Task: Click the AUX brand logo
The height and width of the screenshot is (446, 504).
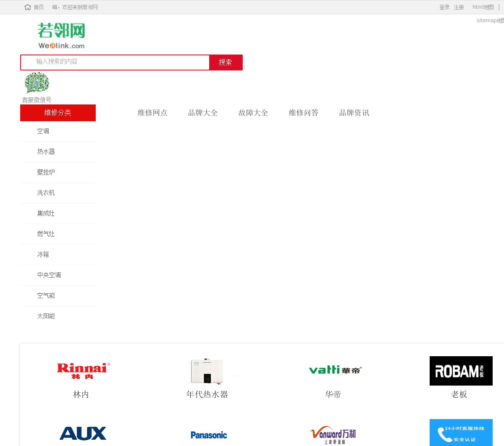Action: pyautogui.click(x=83, y=433)
